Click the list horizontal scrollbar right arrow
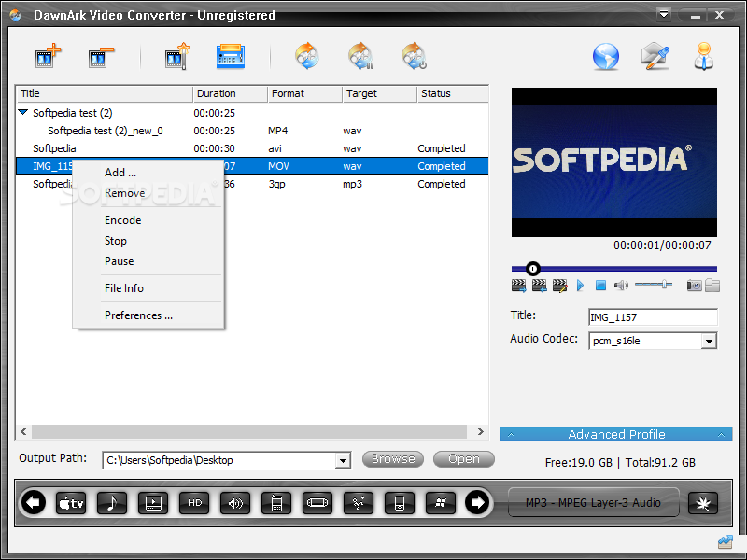Screen dimensions: 747x560 click(x=480, y=431)
